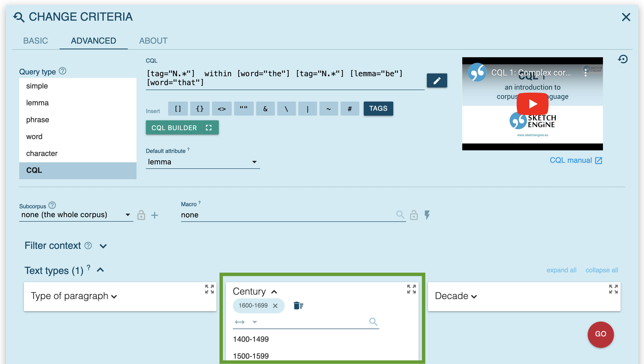644x364 pixels.
Task: Open the ABOUT tab
Action: pos(153,41)
